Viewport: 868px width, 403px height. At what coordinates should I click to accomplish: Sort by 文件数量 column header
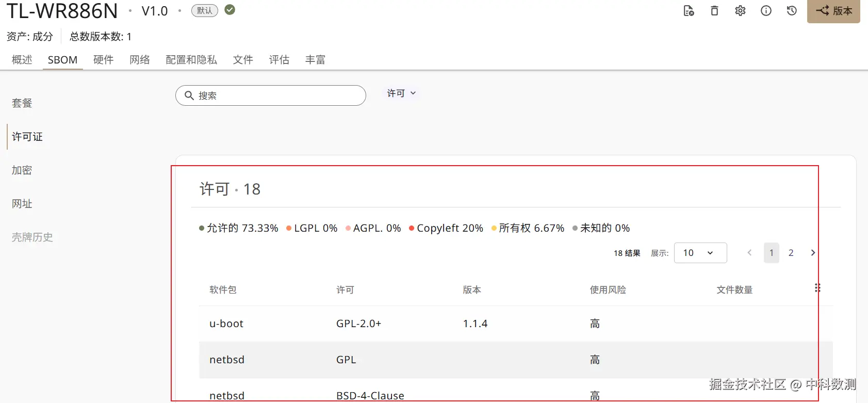tap(734, 290)
